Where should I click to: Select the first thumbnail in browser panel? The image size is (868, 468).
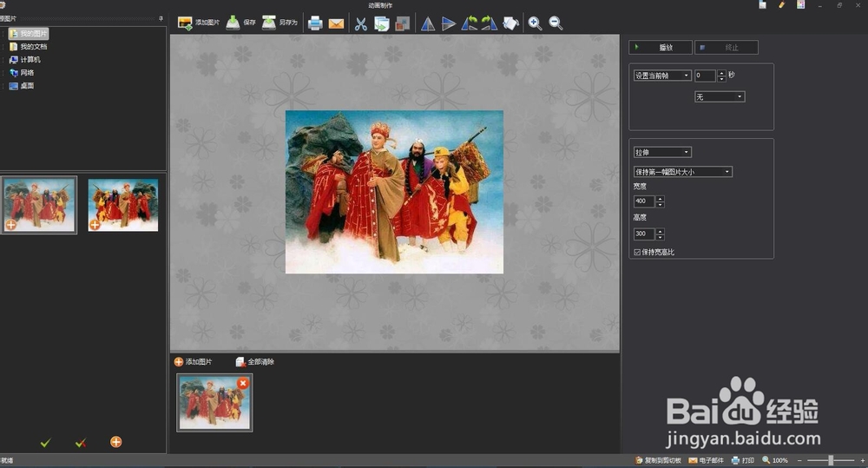click(39, 205)
